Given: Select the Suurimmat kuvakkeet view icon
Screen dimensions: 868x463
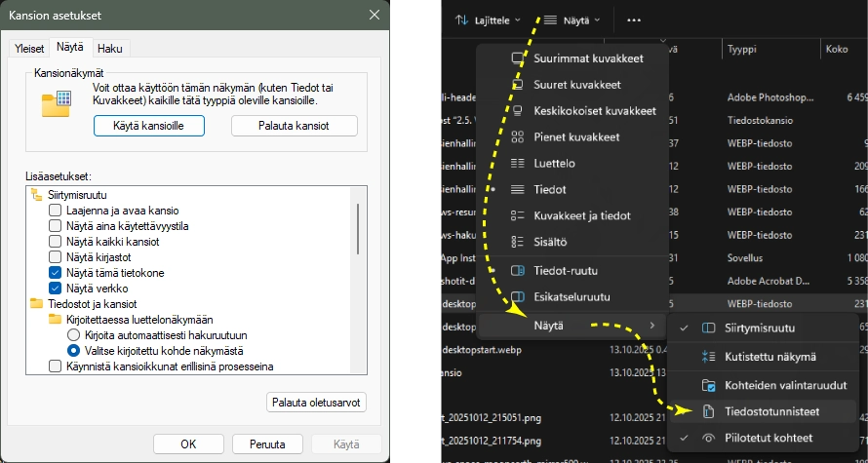Looking at the screenshot, I should (518, 58).
